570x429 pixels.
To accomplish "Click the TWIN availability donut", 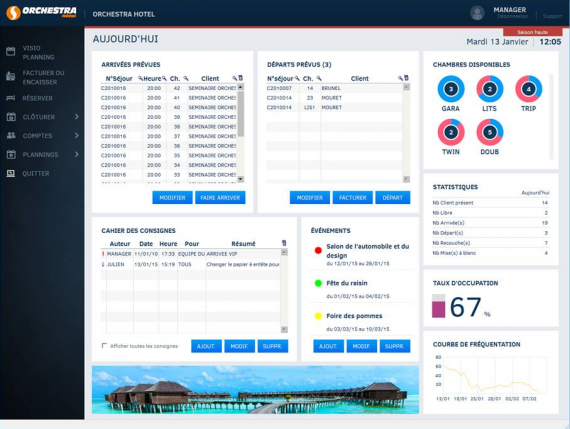I will tap(451, 132).
